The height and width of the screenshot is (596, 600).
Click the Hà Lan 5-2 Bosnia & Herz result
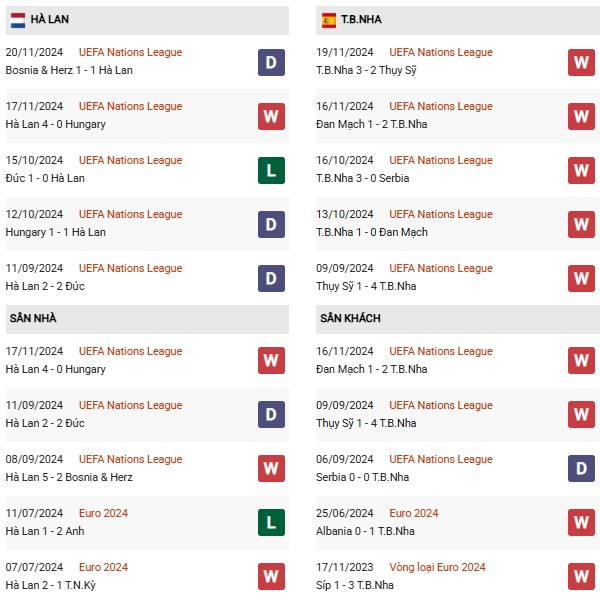click(x=69, y=477)
